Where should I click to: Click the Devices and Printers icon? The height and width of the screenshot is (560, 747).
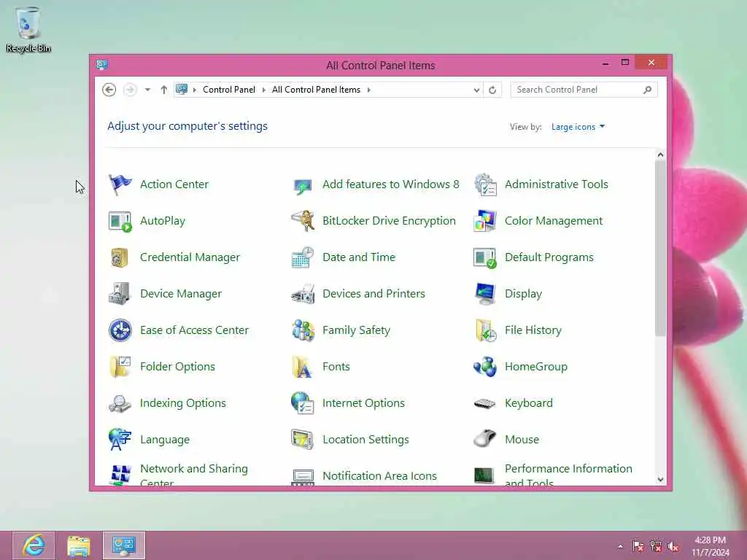tap(303, 294)
